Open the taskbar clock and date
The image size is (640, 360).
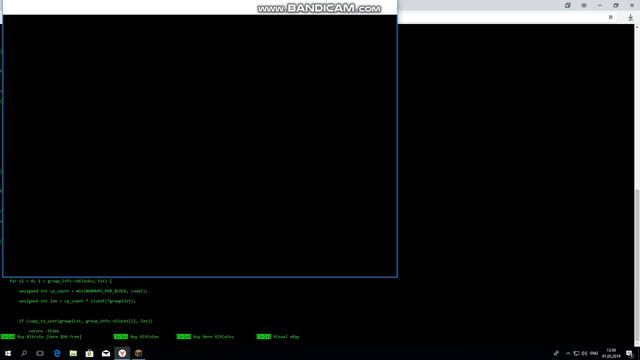click(x=611, y=353)
